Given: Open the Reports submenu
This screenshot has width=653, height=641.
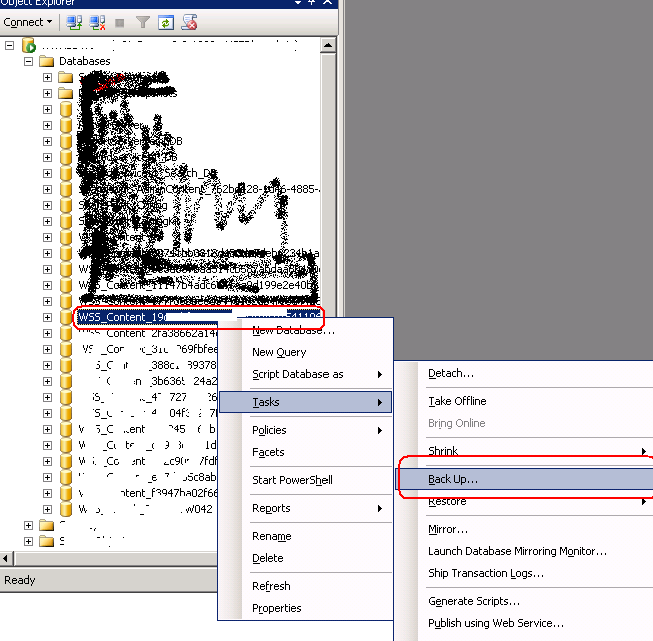Looking at the screenshot, I should 306,508.
